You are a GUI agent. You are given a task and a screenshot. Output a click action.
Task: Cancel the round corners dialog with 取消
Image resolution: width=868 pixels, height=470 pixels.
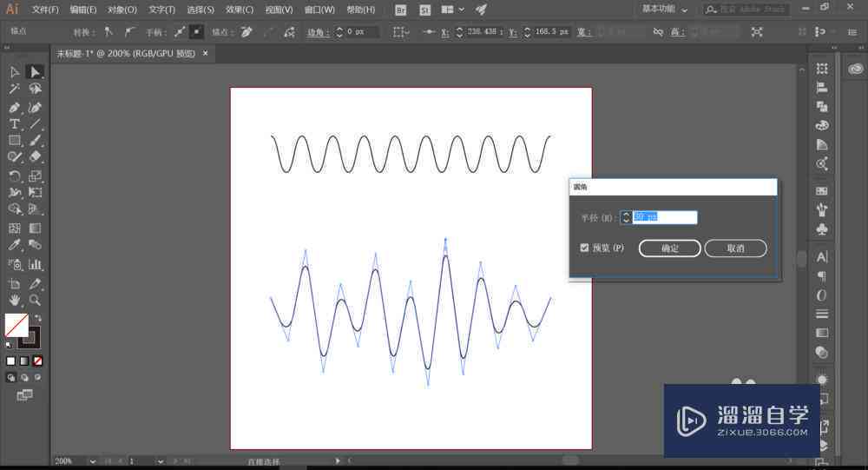coord(736,248)
